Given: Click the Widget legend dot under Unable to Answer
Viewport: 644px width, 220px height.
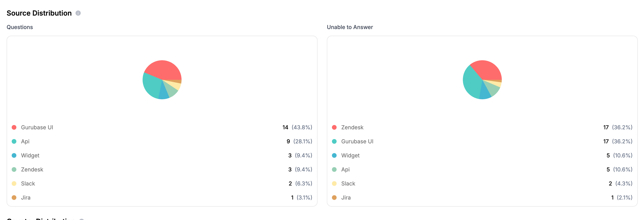Looking at the screenshot, I should point(334,155).
